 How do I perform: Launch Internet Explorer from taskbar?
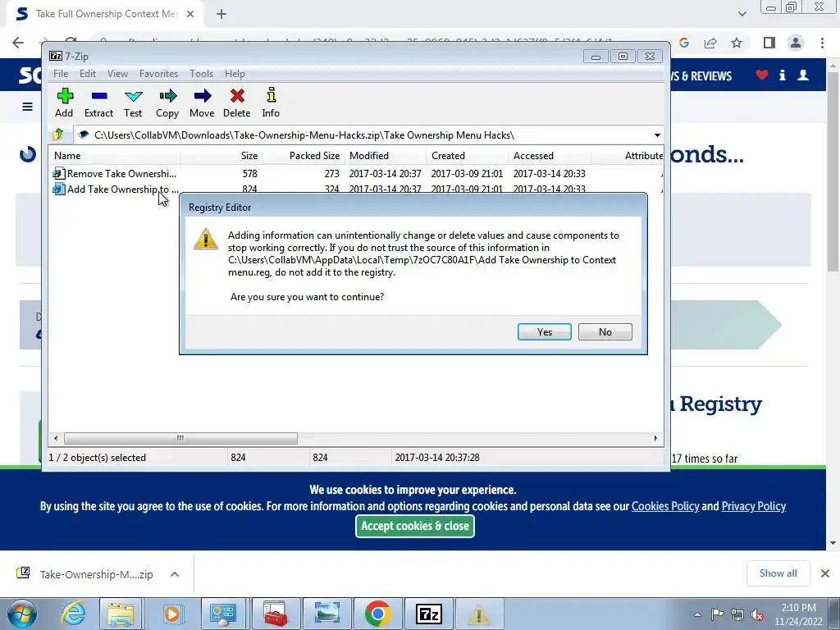(73, 614)
